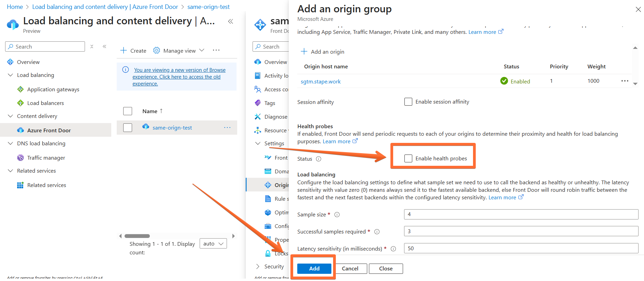This screenshot has height=281, width=644.
Task: Click Access control people icon
Action: pyautogui.click(x=258, y=89)
